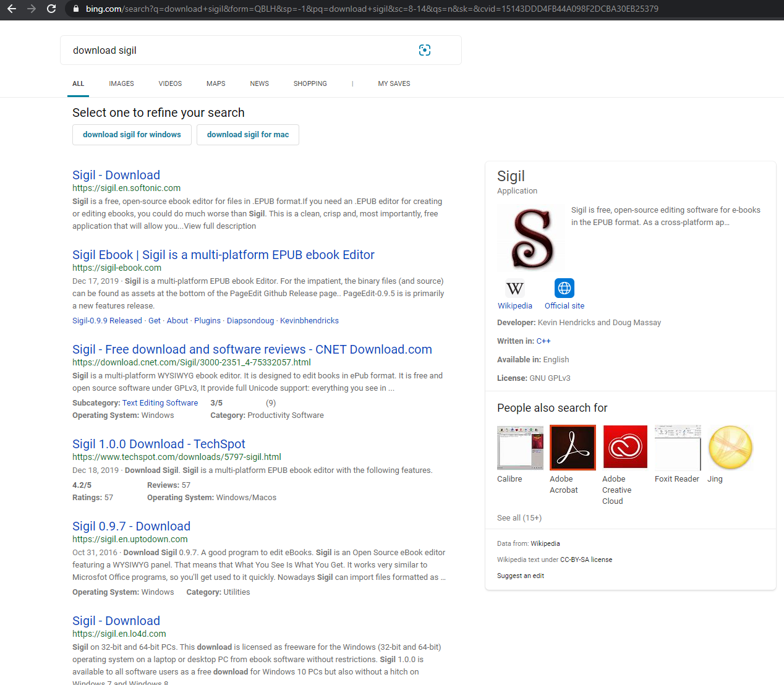Viewport: 784px width, 685px height.
Task: Open the Jing thumbnail
Action: (730, 447)
